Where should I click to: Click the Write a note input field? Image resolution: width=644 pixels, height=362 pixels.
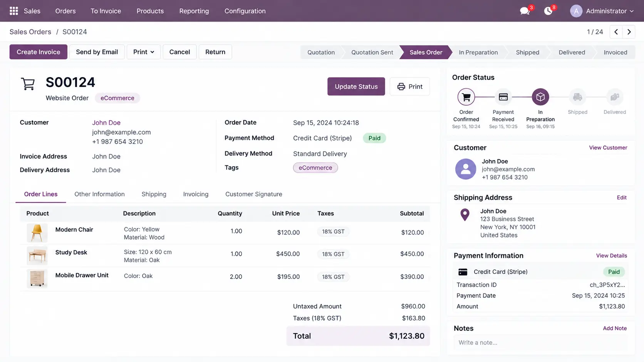tap(540, 343)
